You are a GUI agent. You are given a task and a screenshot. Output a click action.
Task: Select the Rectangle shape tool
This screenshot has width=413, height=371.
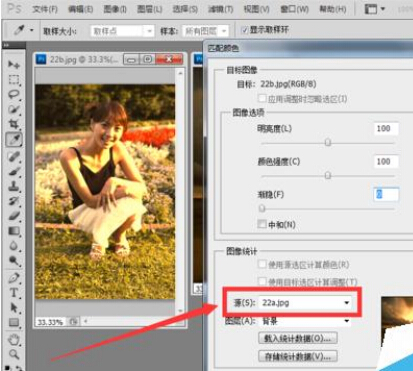point(14,322)
